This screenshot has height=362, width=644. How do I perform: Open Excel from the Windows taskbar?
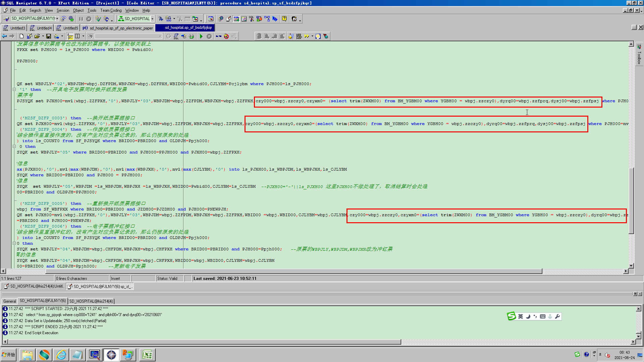click(x=147, y=355)
